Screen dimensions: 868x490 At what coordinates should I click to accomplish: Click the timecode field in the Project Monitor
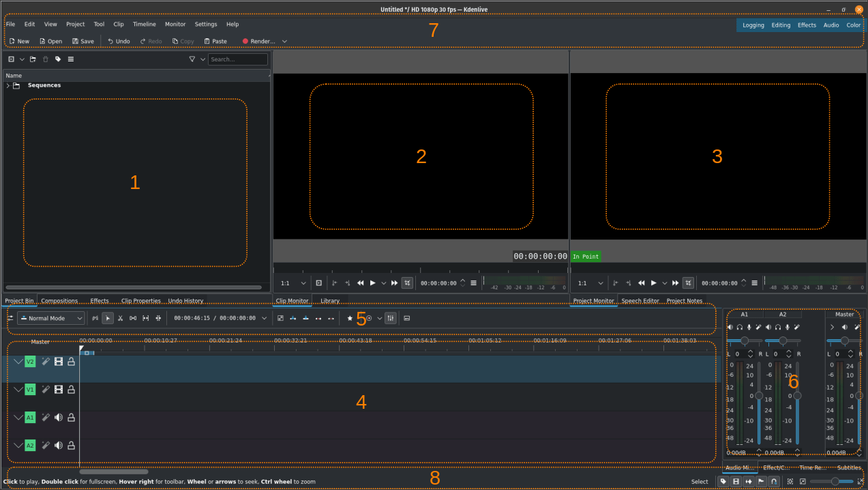(x=720, y=282)
